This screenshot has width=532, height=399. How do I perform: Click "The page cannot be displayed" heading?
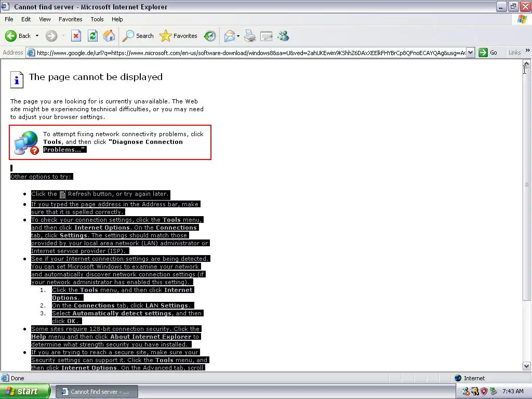click(x=96, y=77)
